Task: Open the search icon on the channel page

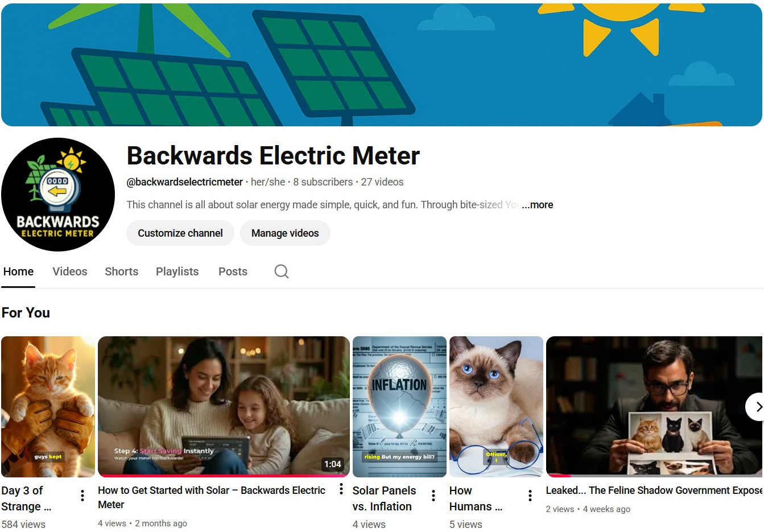Action: [281, 271]
